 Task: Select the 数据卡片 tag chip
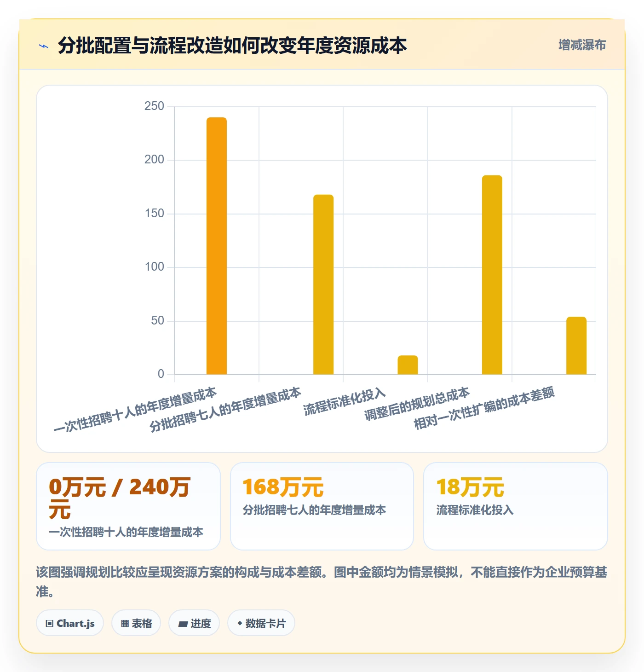coord(261,623)
